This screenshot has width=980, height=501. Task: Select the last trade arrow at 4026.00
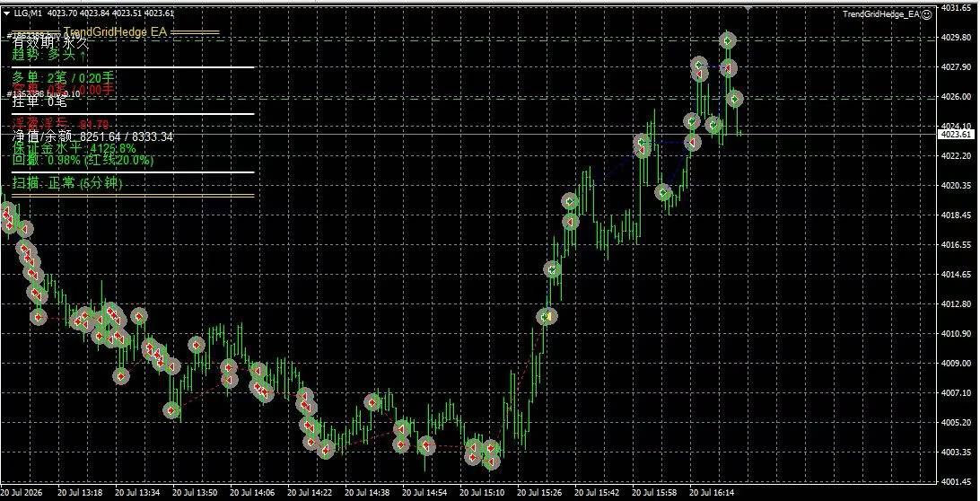(735, 98)
